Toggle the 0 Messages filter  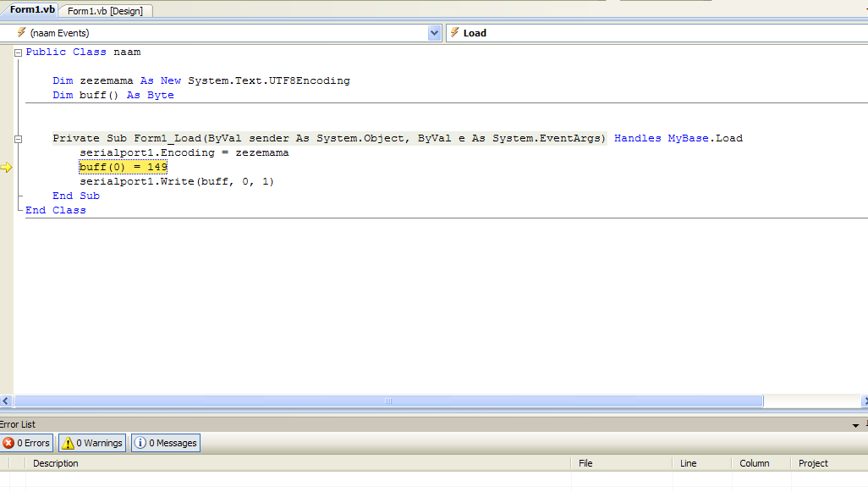pos(165,443)
